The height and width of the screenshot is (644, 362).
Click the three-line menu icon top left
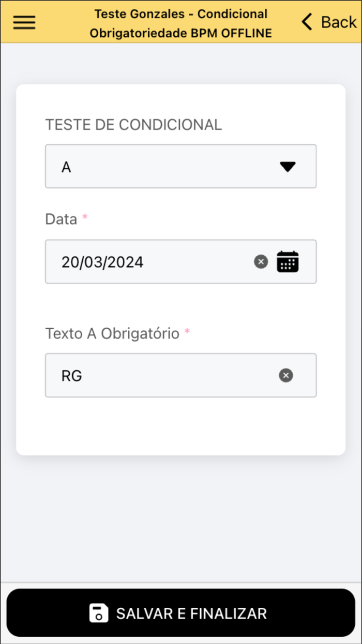tap(24, 22)
